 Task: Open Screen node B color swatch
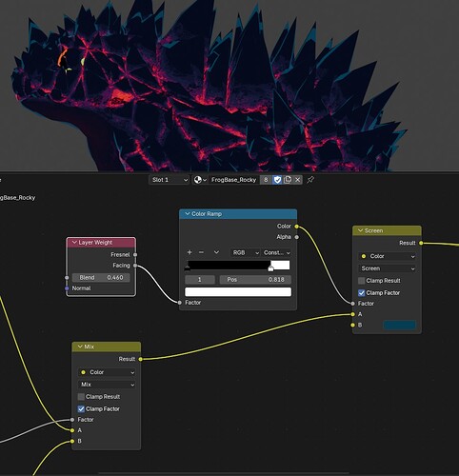click(x=399, y=325)
